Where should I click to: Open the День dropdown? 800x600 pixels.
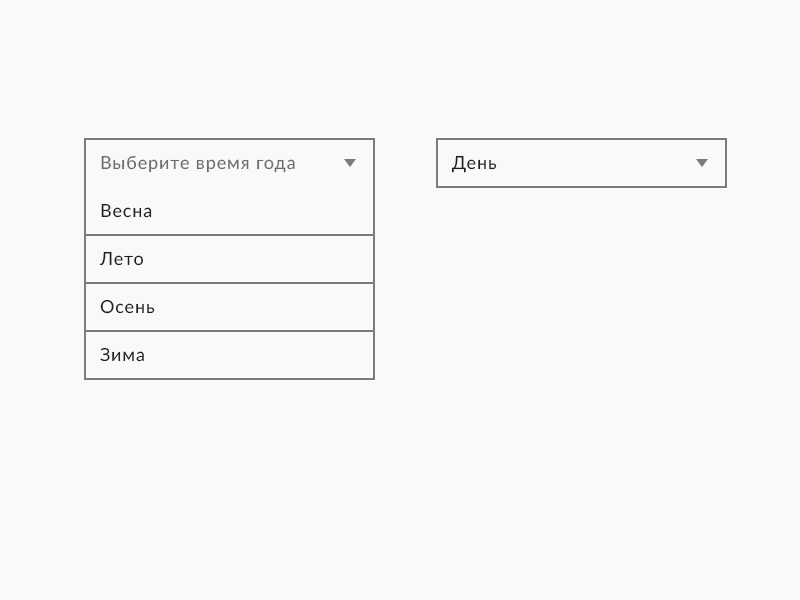coord(581,163)
